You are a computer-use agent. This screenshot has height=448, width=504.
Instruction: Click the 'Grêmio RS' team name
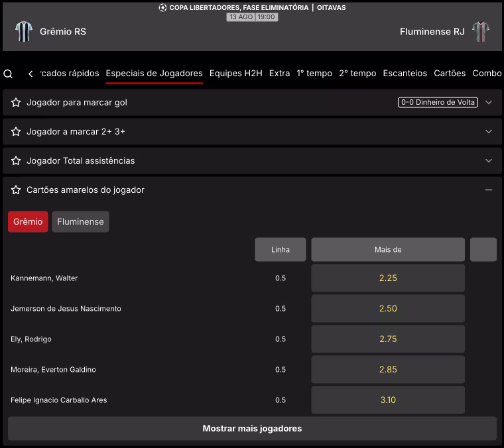(63, 31)
